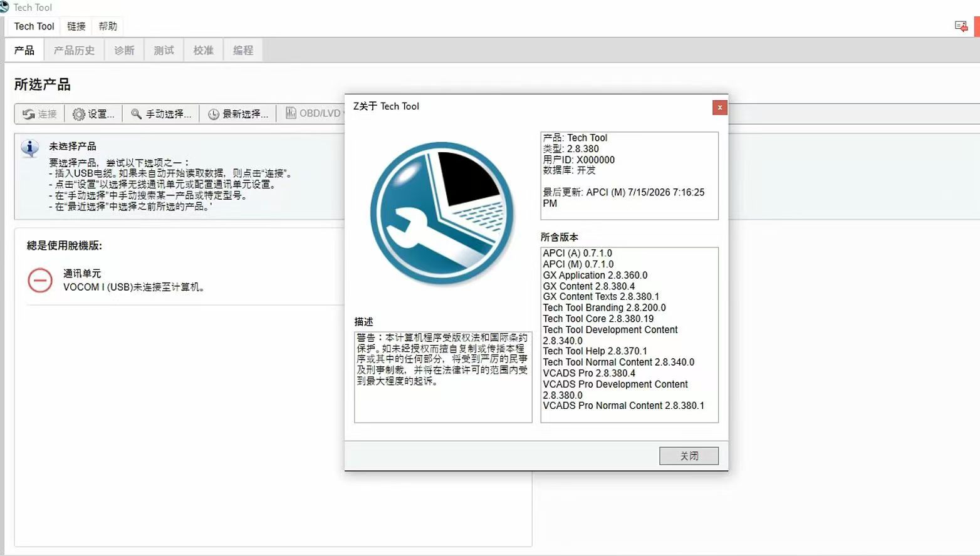Click the 所含版本 label
Image resolution: width=980 pixels, height=556 pixels.
(559, 237)
